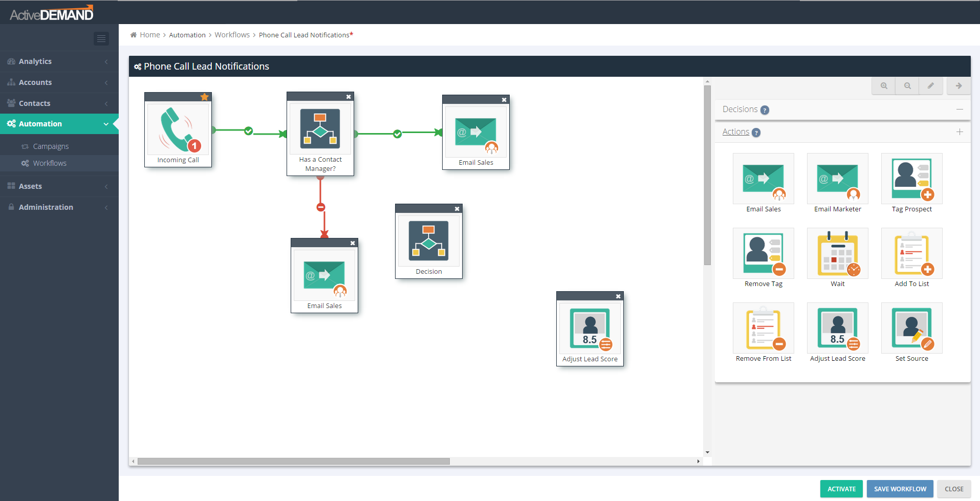Select the Has a Contact Manager decision node
The width and height of the screenshot is (980, 501).
coord(320,134)
